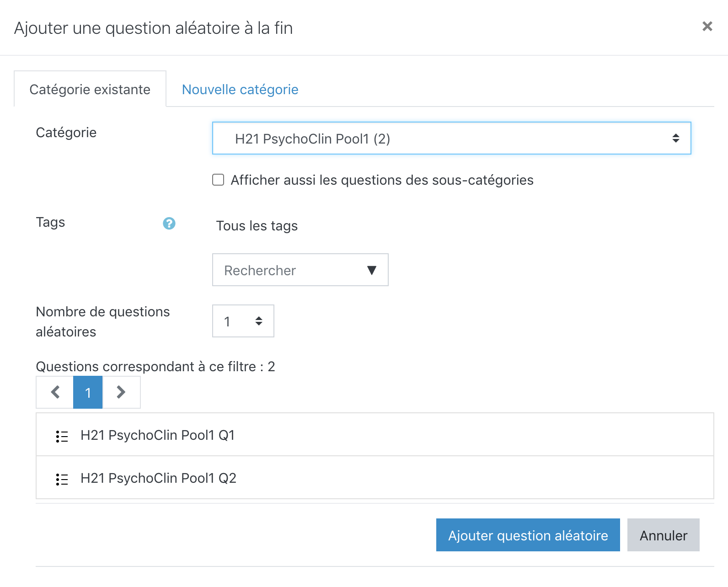Select the Catégorie existante tab

tap(90, 90)
